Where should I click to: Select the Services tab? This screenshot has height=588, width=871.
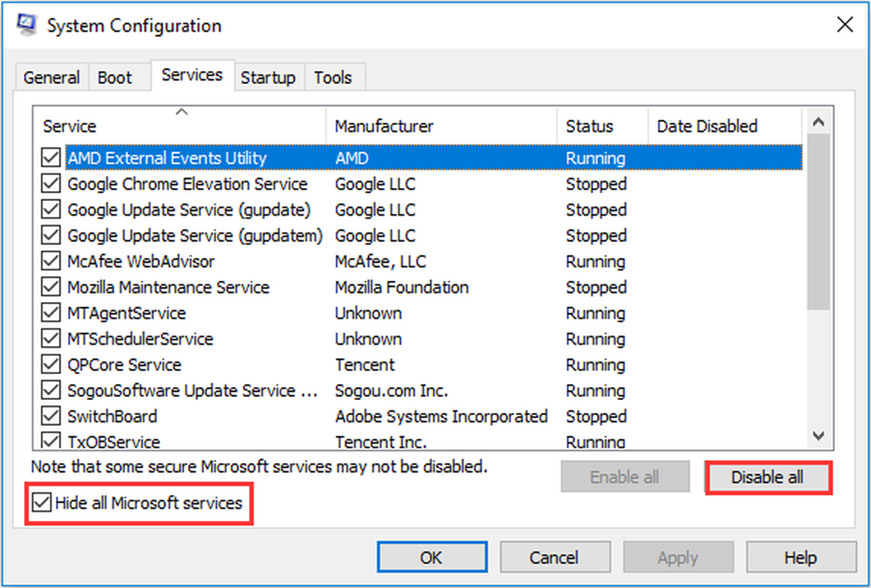point(192,75)
